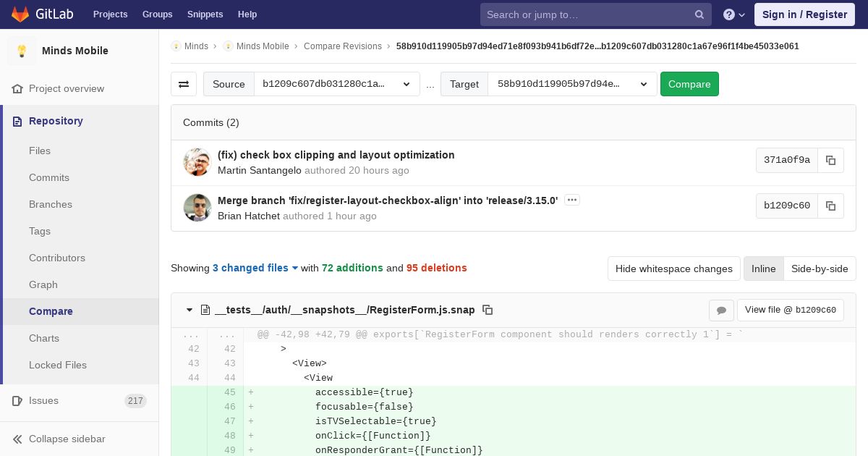Open Commits in the Repository sidebar

pos(49,177)
